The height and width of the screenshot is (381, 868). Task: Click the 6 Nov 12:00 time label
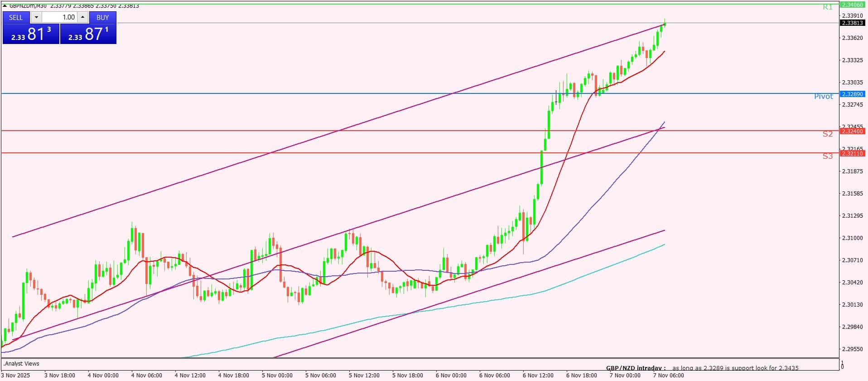coord(538,376)
